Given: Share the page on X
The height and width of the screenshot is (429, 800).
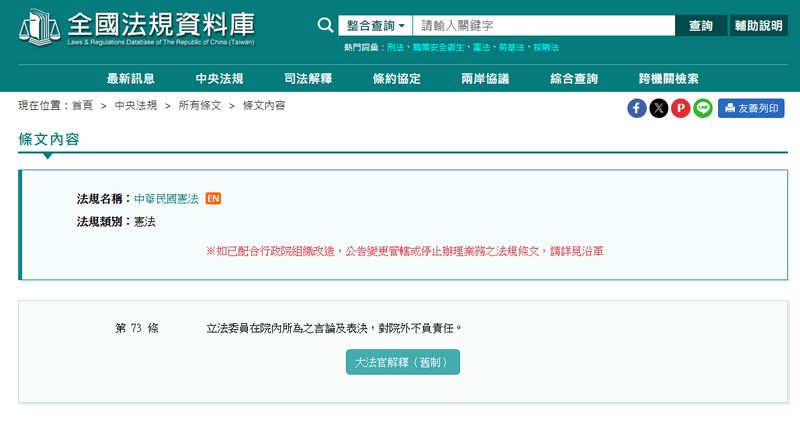Looking at the screenshot, I should click(659, 108).
